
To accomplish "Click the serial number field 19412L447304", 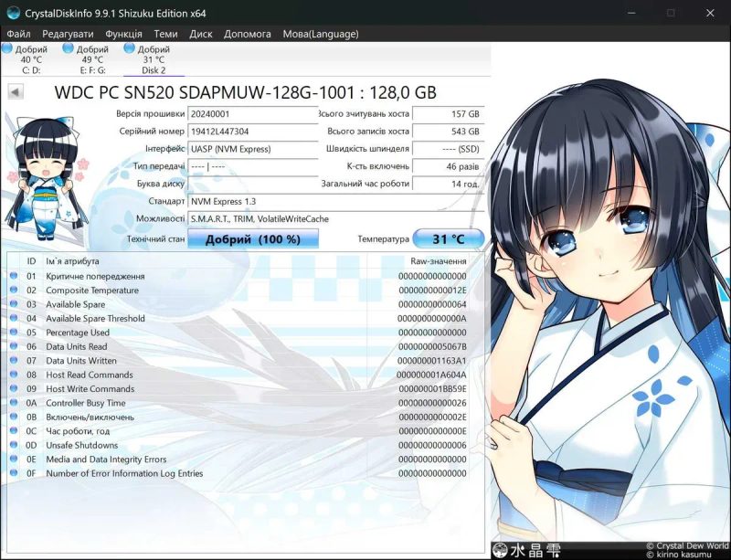I will [x=253, y=132].
